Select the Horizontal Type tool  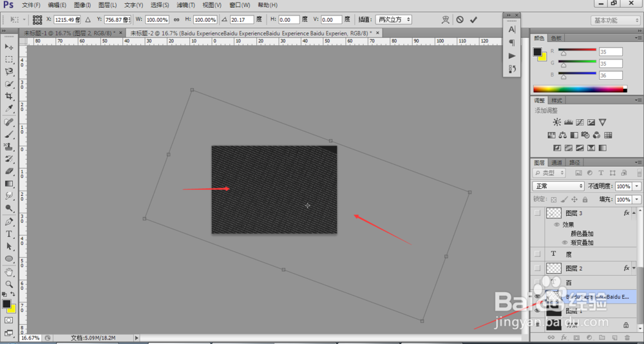coord(9,234)
